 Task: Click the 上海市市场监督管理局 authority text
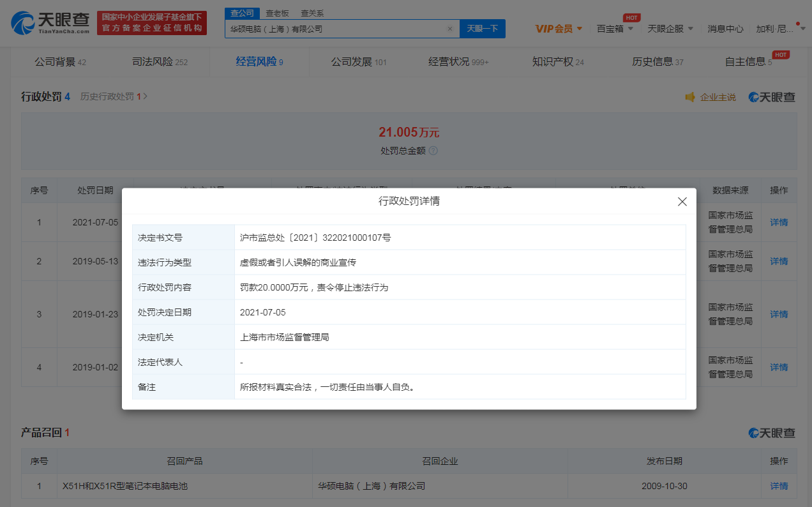point(285,337)
